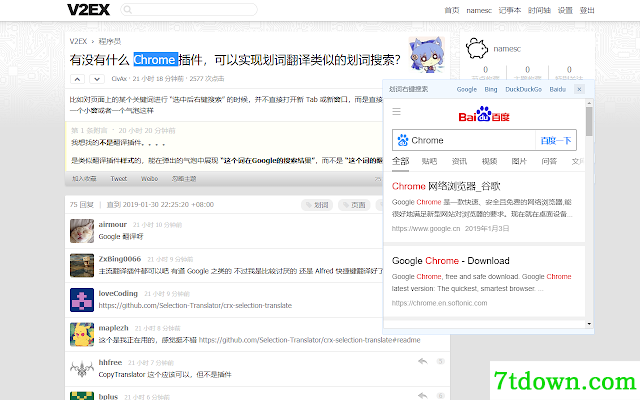Screen dimensions: 640x400
Task: Open the GitHub link in maplezh's reply
Action: click(x=309, y=340)
